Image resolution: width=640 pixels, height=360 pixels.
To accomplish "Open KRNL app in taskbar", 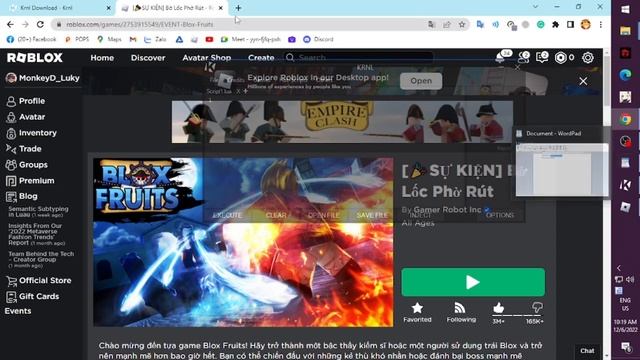I will coord(625,185).
